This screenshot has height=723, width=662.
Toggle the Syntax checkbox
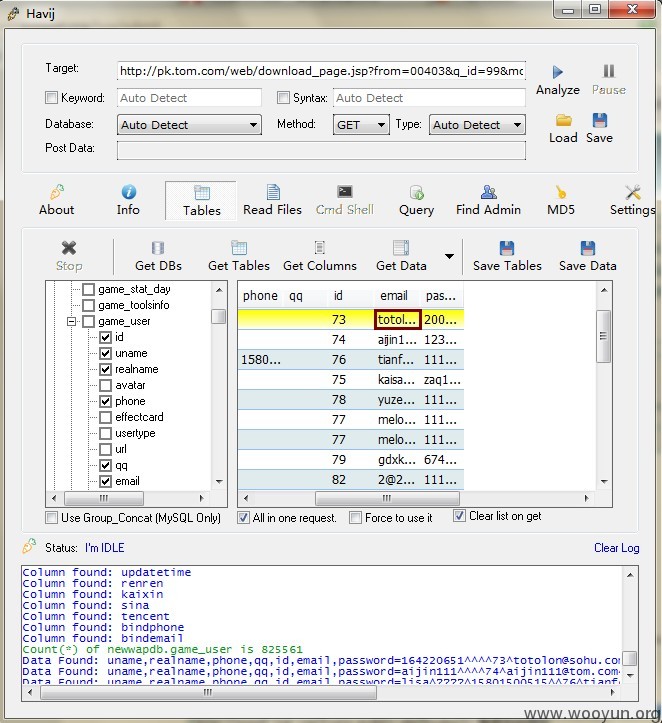tap(283, 97)
